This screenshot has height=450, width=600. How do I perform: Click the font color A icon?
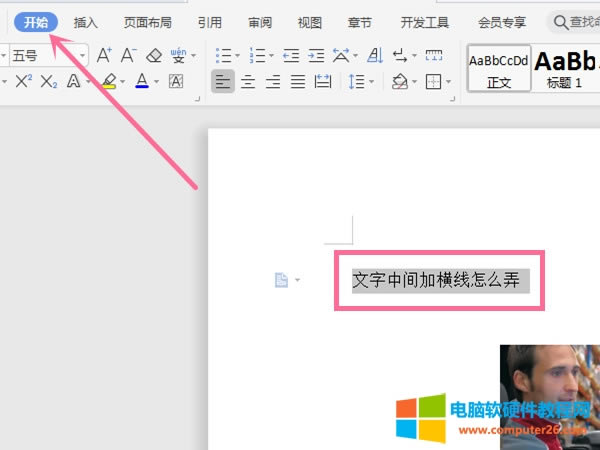click(142, 81)
